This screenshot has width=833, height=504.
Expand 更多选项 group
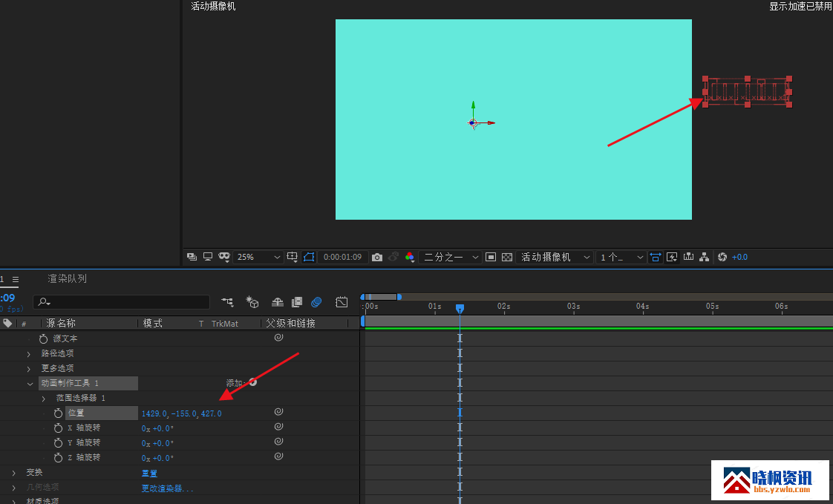click(29, 369)
